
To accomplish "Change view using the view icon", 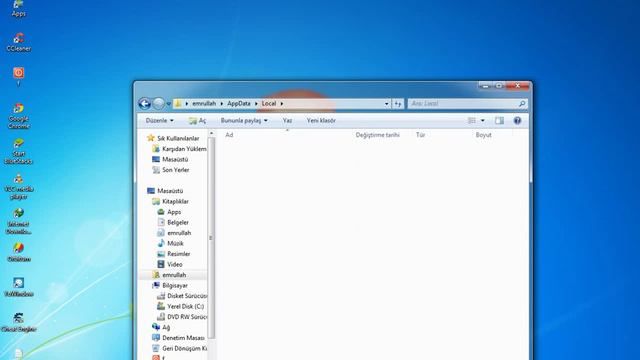I will 472,120.
